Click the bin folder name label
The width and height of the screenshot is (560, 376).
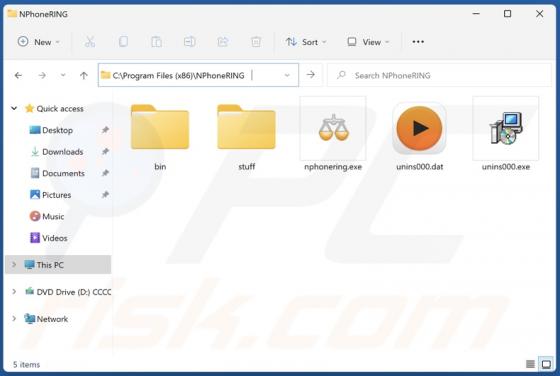(x=160, y=167)
